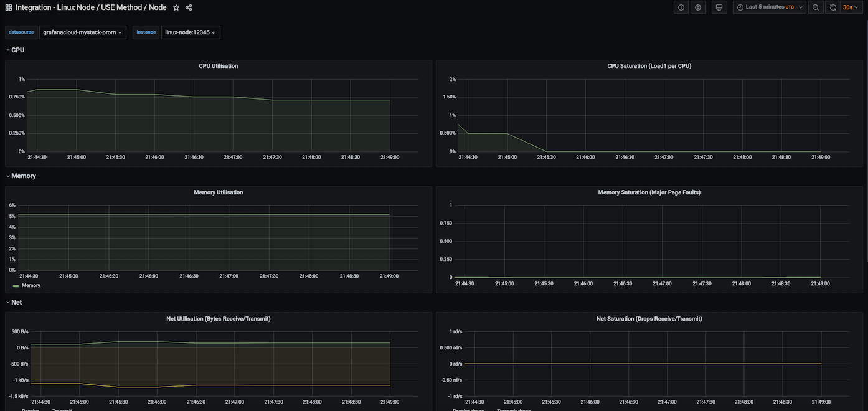Click the datasource variable label
The height and width of the screenshot is (411, 868).
tap(21, 32)
